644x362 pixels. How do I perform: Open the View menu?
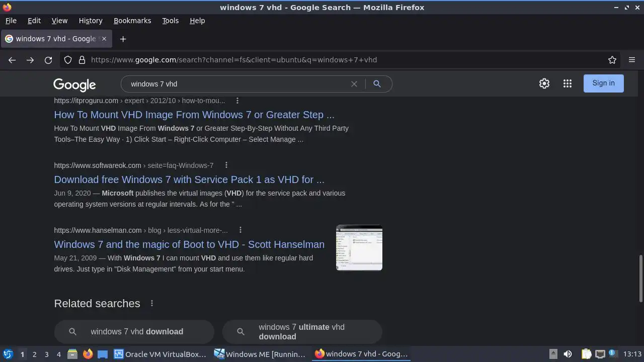pyautogui.click(x=59, y=21)
